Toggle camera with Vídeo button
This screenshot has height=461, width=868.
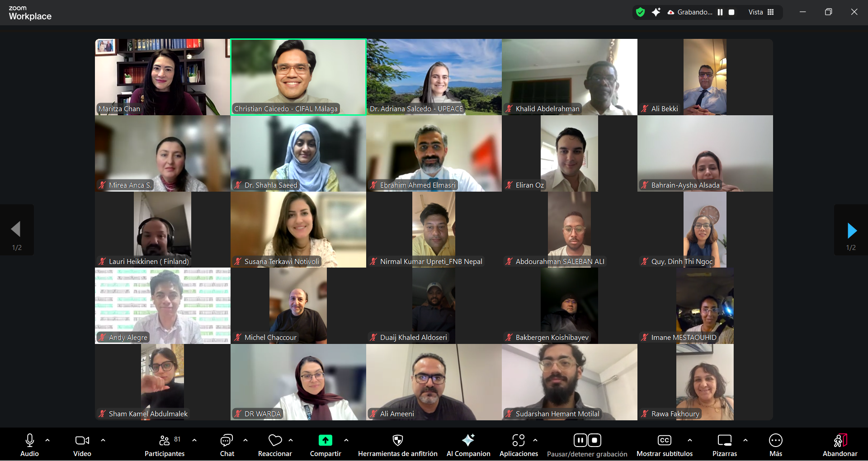82,441
